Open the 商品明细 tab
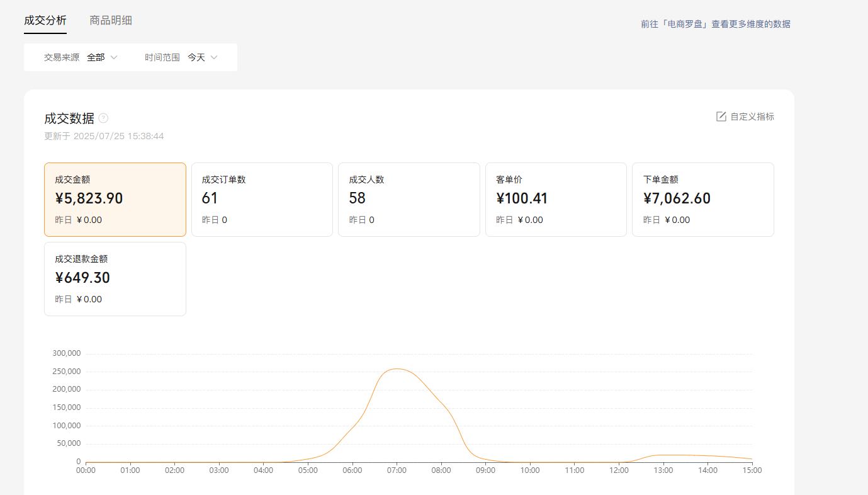Image resolution: width=868 pixels, height=495 pixels. 111,20
